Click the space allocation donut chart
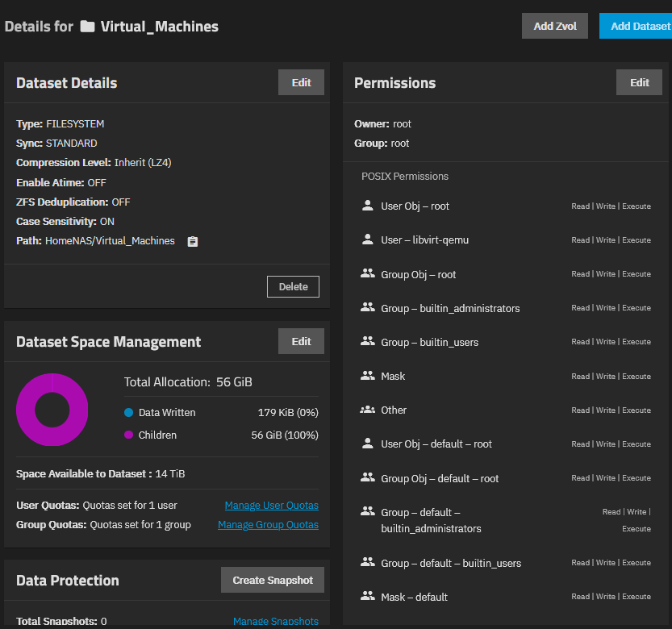Screen dimensions: 672x629 pyautogui.click(x=52, y=410)
